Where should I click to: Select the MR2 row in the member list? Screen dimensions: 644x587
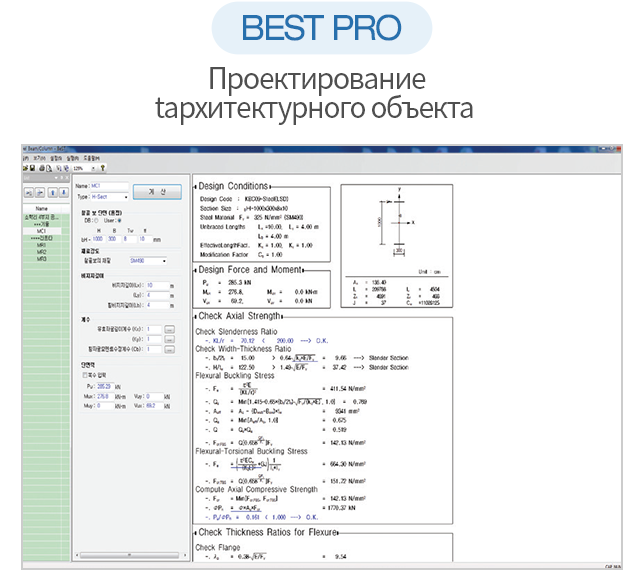pos(42,252)
